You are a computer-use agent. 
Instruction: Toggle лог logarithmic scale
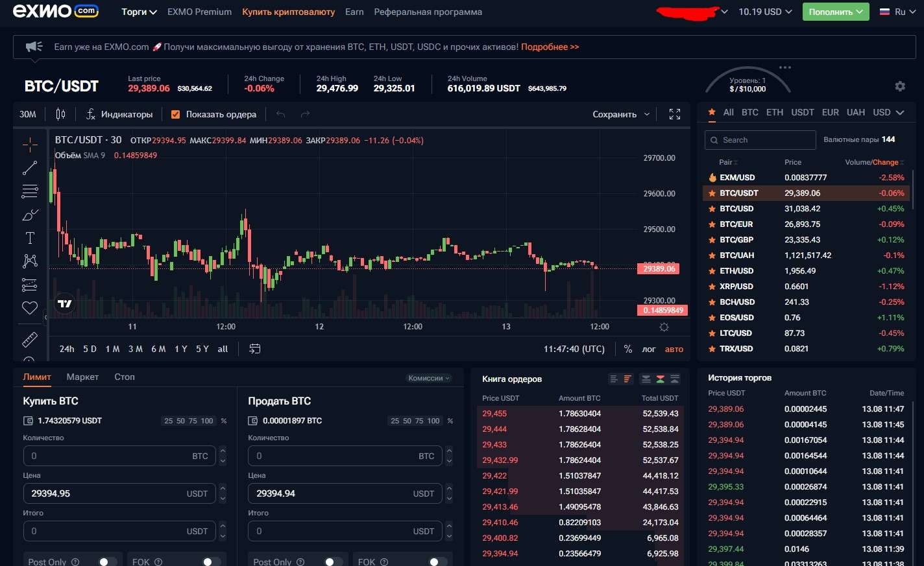tap(649, 349)
